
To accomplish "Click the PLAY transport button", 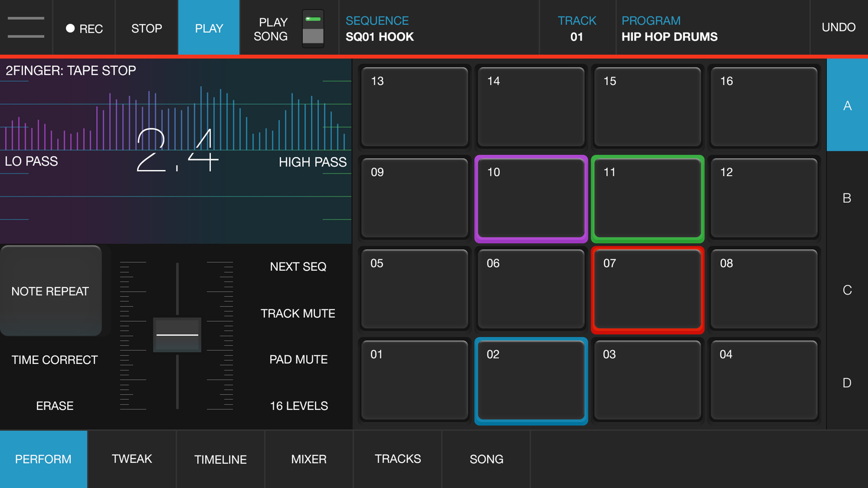I will point(209,28).
